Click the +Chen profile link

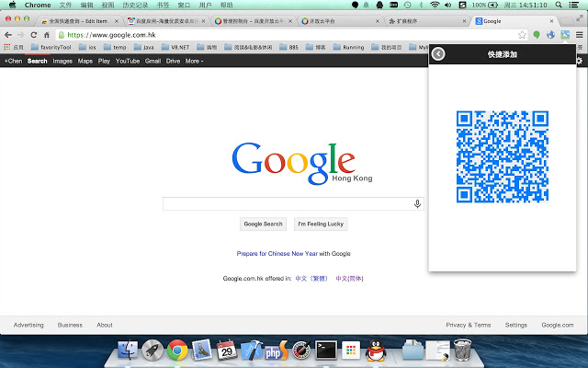13,61
